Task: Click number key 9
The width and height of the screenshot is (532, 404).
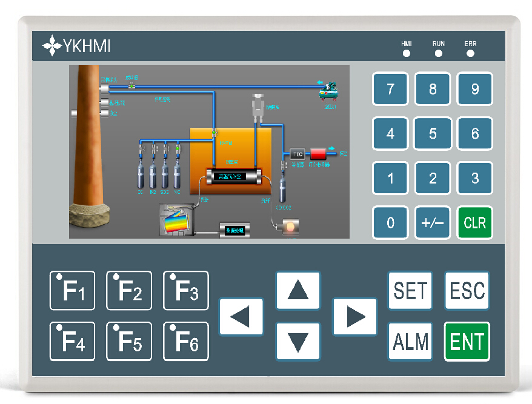Action: point(474,89)
